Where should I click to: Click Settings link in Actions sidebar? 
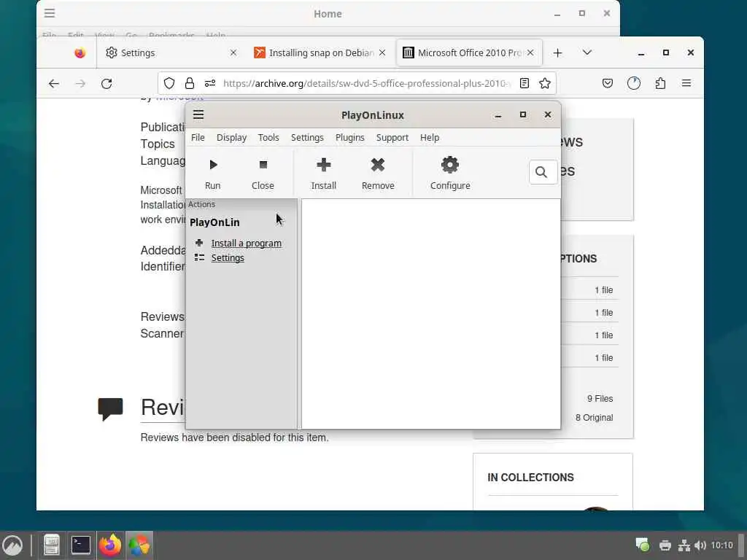click(228, 258)
